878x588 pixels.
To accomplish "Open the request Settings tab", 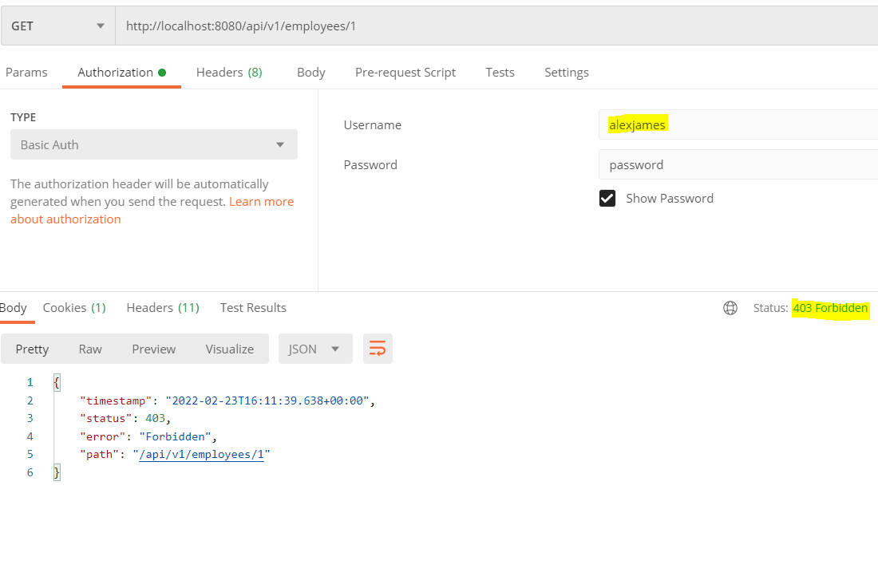I will pos(566,72).
